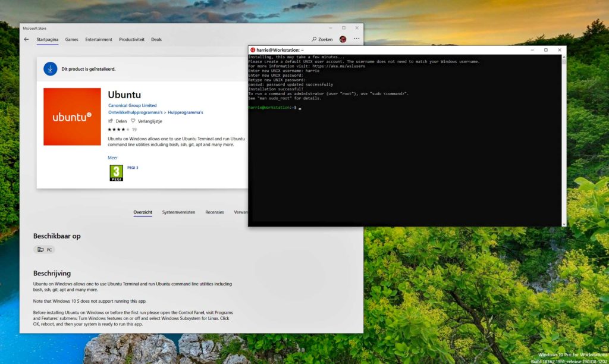Viewport: 609px width, 364px height.
Task: Click the blue download arrow icon
Action: tap(50, 69)
